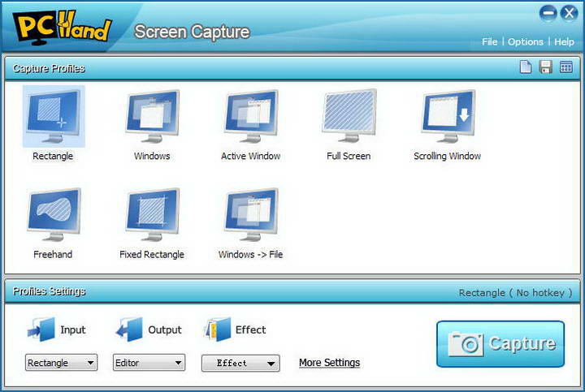Click the PCHand logo
Viewport: 585px width, 392px height.
point(62,27)
